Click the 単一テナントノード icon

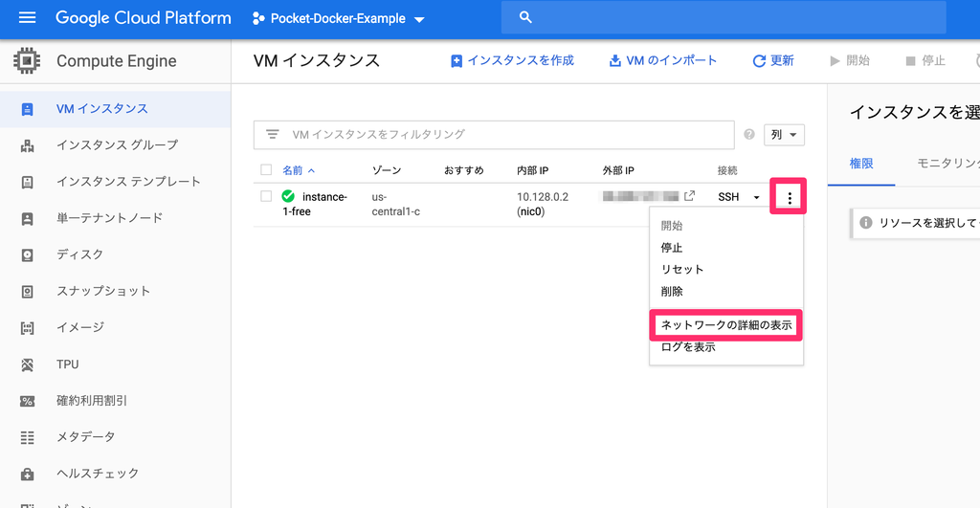27,219
